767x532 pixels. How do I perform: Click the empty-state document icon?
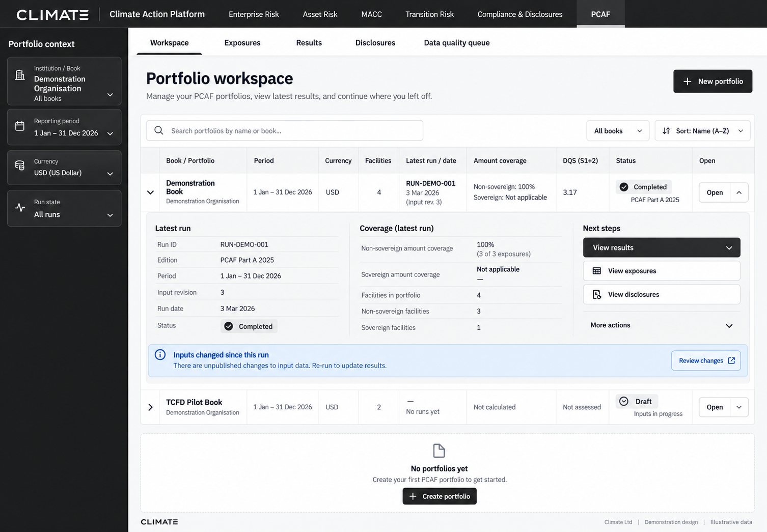pos(439,451)
